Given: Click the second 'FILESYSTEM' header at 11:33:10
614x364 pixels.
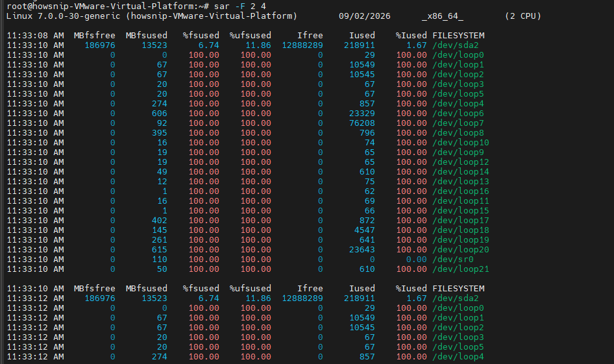Looking at the screenshot, I should point(458,289).
